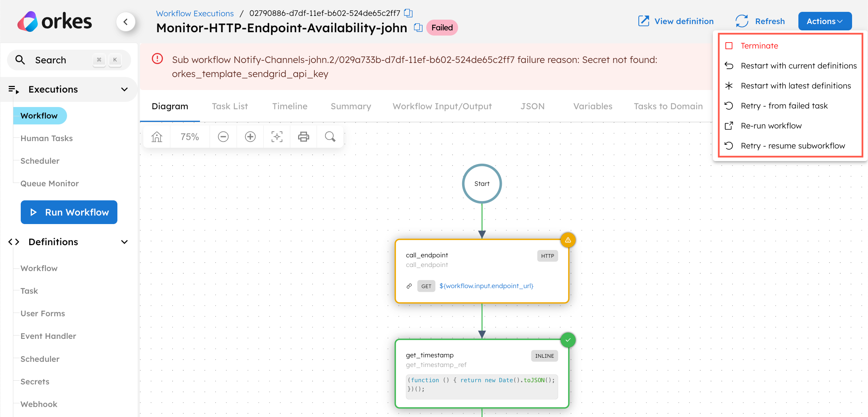
Task: Select the call_endpoint task node
Action: pos(482,271)
